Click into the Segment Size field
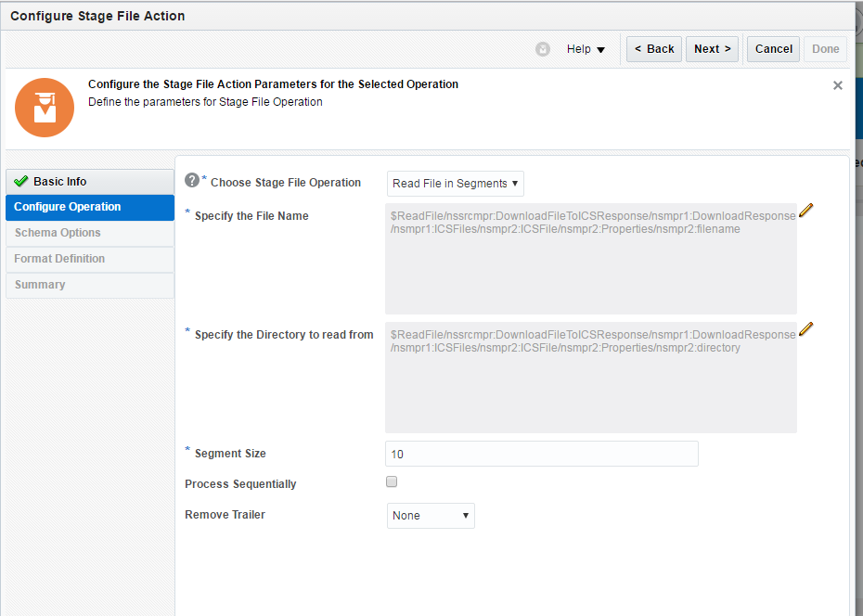This screenshot has height=616, width=863. tap(541, 454)
